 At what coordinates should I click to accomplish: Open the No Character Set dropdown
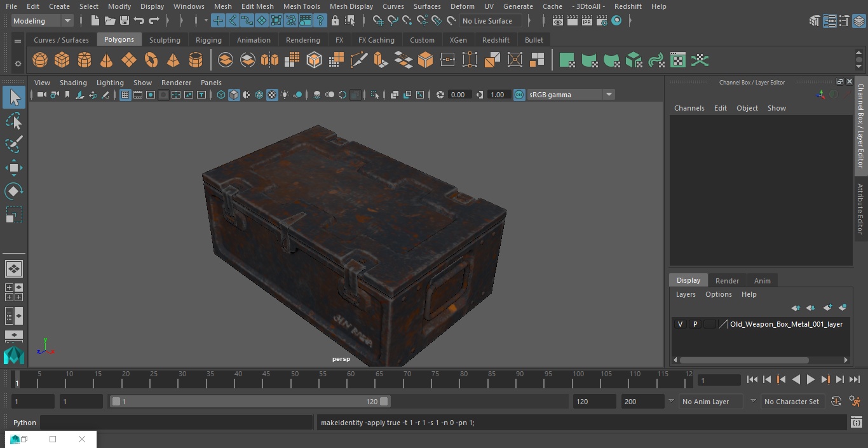tap(794, 402)
